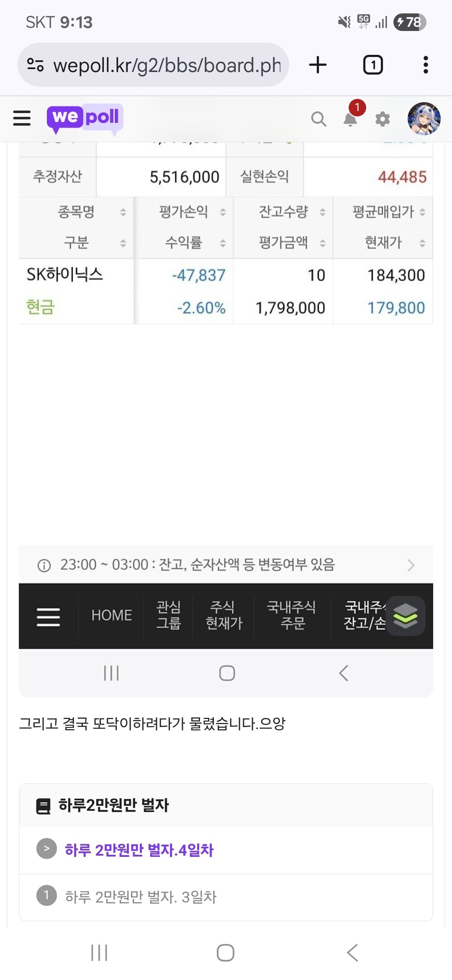Open 하루 2만원만 벌자. 3일차 post

tap(141, 897)
